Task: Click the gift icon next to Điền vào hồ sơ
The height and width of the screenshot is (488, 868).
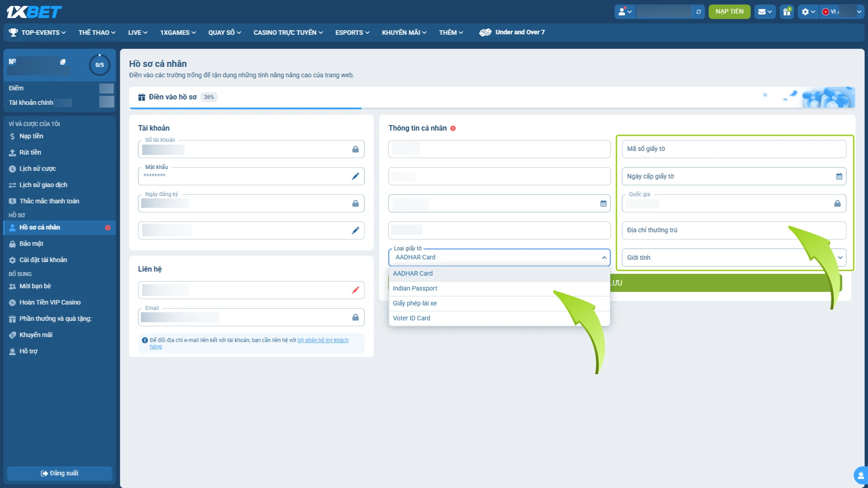Action: tap(142, 97)
